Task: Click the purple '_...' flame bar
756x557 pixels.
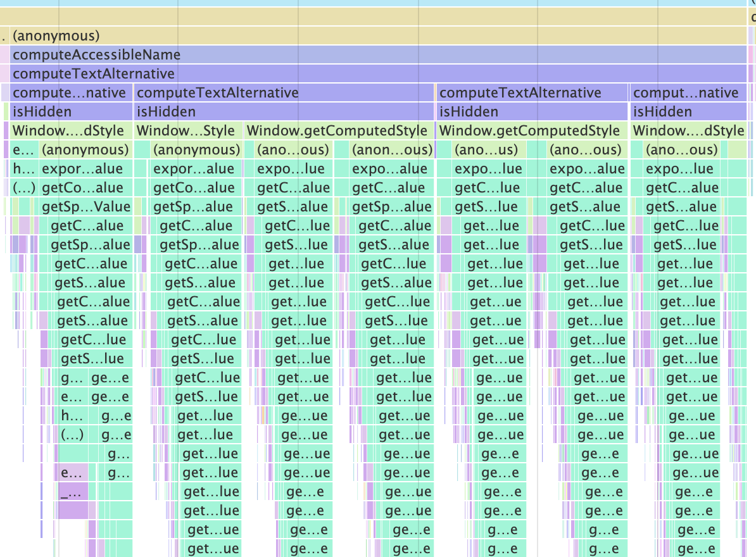Action: click(x=73, y=491)
